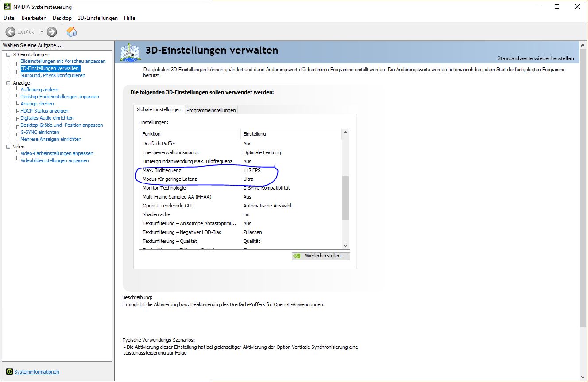Viewport: 588px width, 382px height.
Task: Select 3D-Einstellungen verwalten in tree
Action: [50, 68]
